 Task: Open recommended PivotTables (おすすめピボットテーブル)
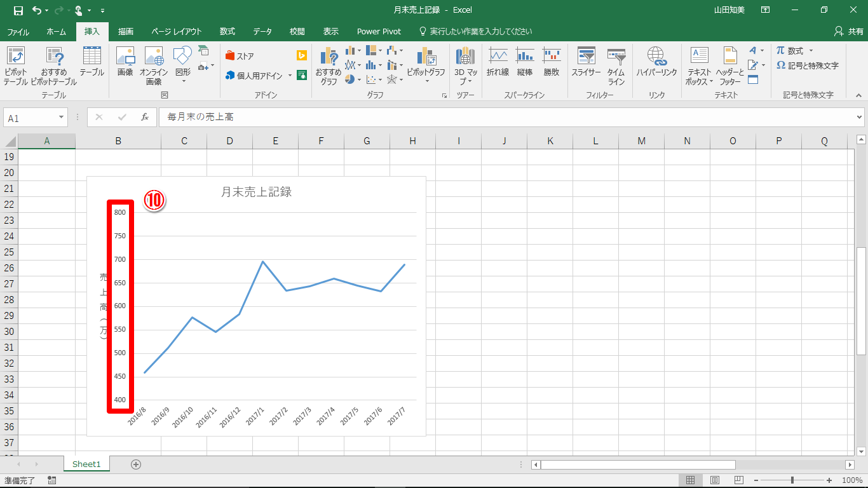coord(54,65)
